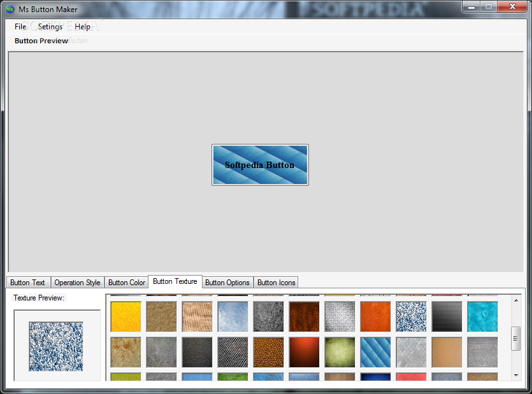Click the texture list scroll up arrow
The width and height of the screenshot is (532, 394).
[516, 300]
